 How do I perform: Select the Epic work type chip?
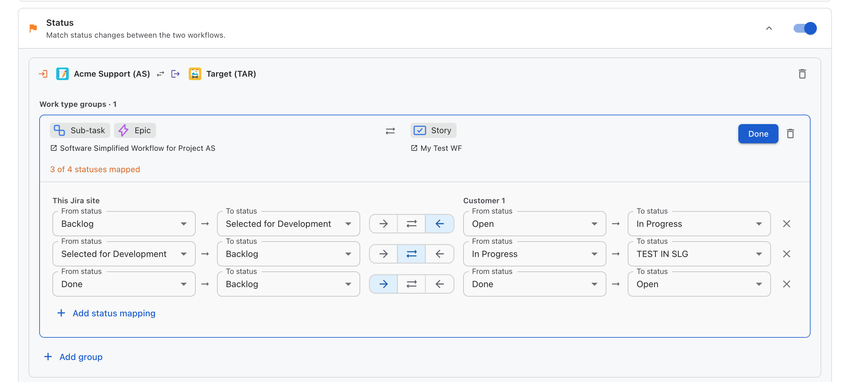click(135, 130)
